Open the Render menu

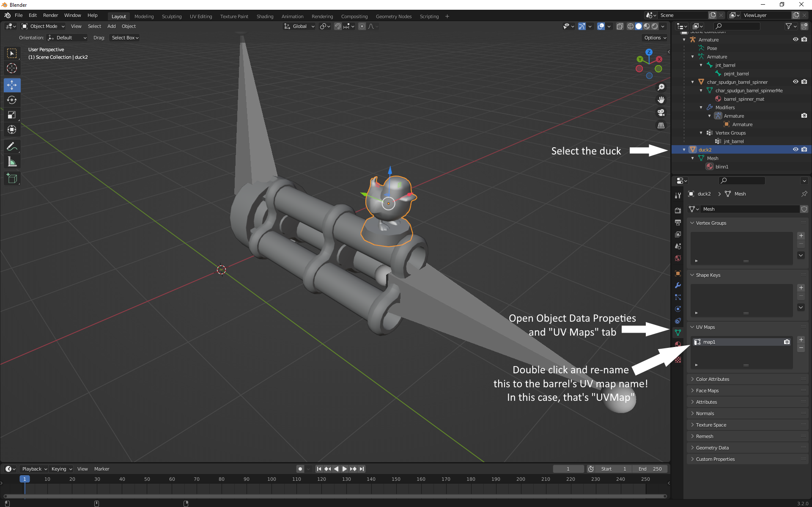tap(50, 15)
